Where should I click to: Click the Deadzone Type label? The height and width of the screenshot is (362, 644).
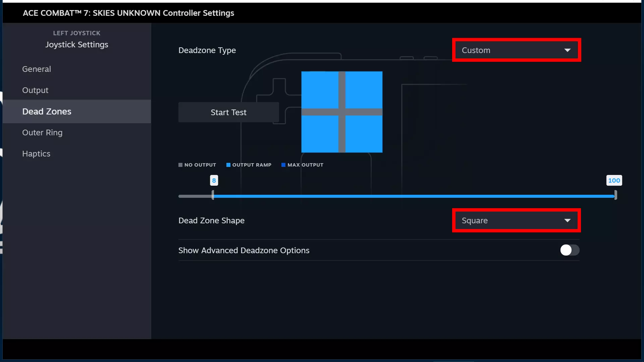pyautogui.click(x=207, y=50)
